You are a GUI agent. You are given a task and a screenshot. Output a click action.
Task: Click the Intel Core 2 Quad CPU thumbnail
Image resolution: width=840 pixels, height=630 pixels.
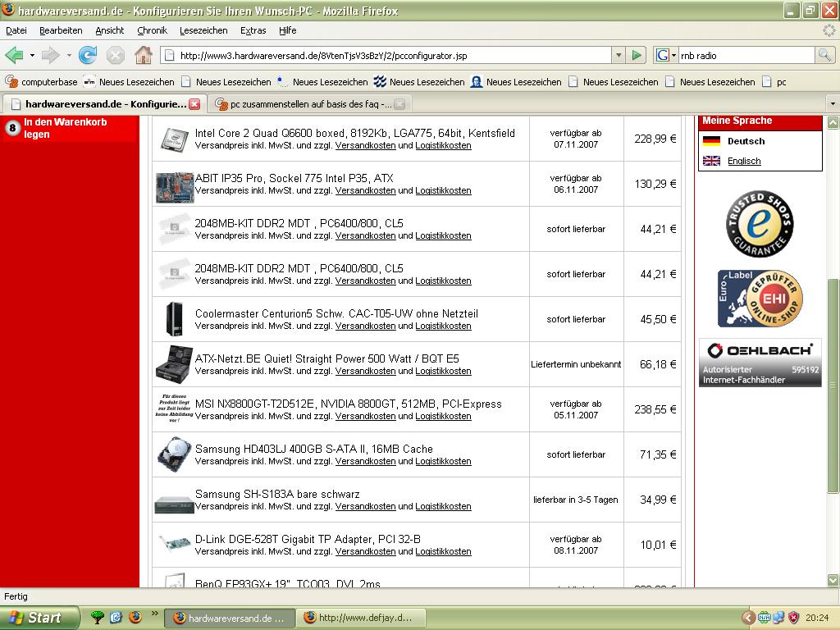click(x=175, y=139)
